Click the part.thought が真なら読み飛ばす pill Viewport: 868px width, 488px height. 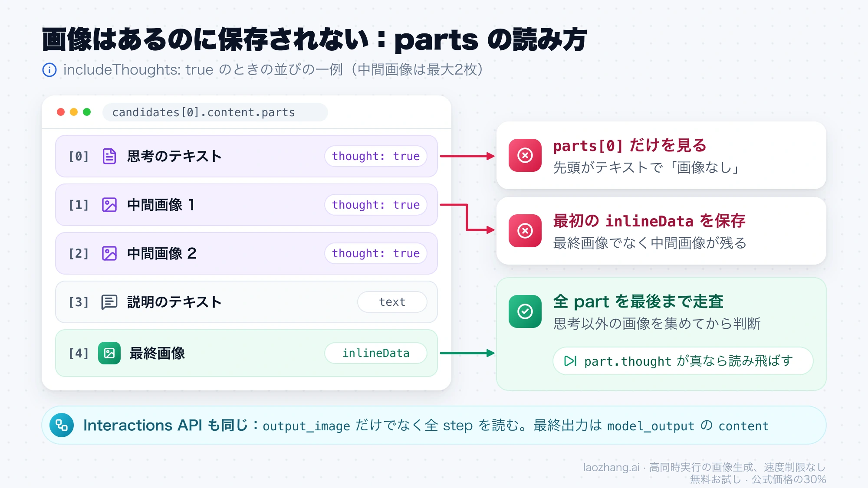pos(683,361)
